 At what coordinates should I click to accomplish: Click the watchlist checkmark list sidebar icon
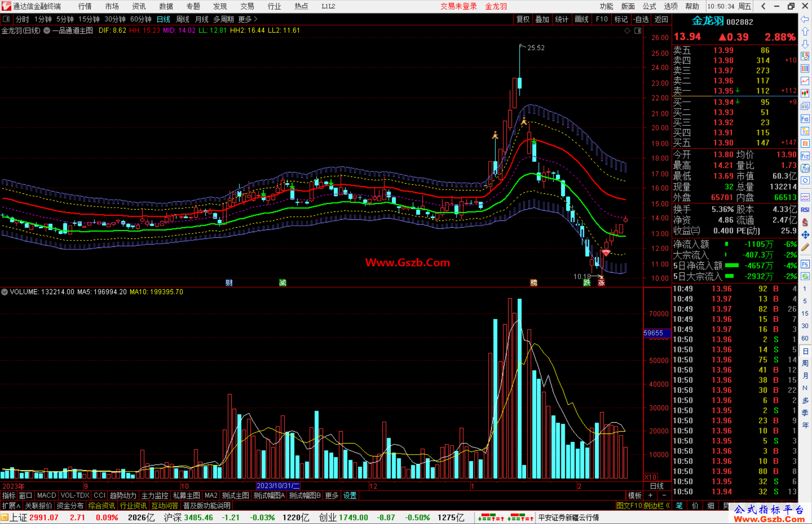(x=805, y=56)
